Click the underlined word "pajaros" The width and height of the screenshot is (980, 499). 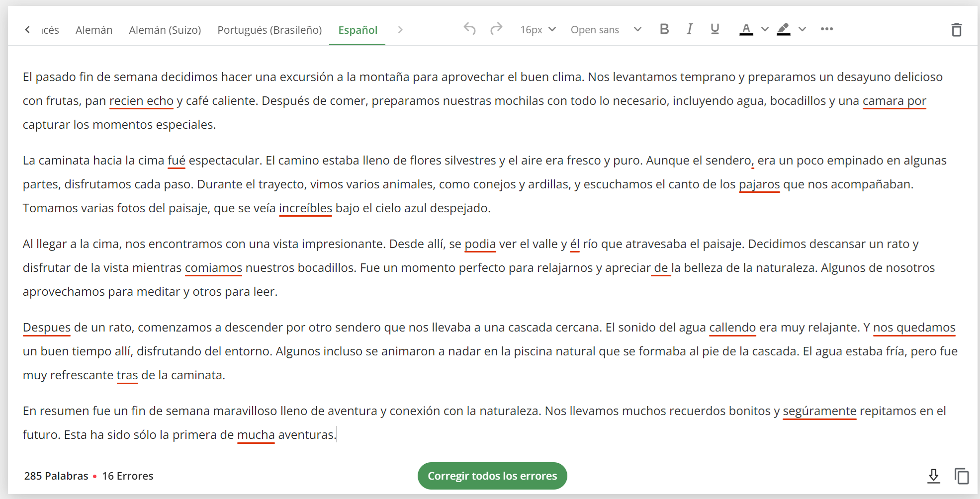[759, 184]
